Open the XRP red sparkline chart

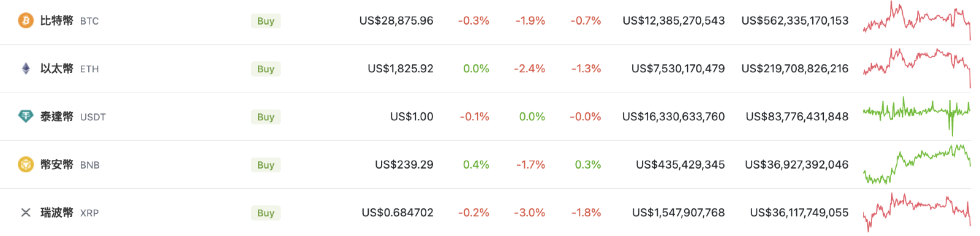tap(917, 213)
